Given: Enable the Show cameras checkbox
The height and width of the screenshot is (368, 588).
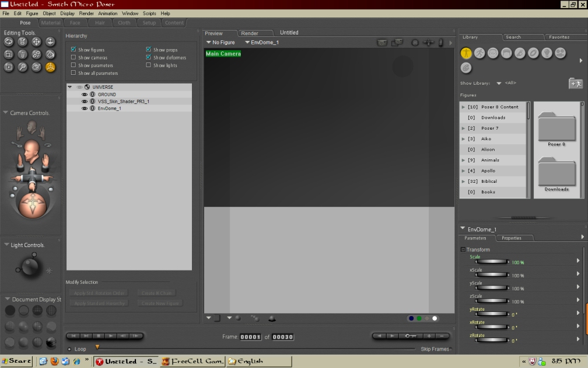Looking at the screenshot, I should pos(73,58).
